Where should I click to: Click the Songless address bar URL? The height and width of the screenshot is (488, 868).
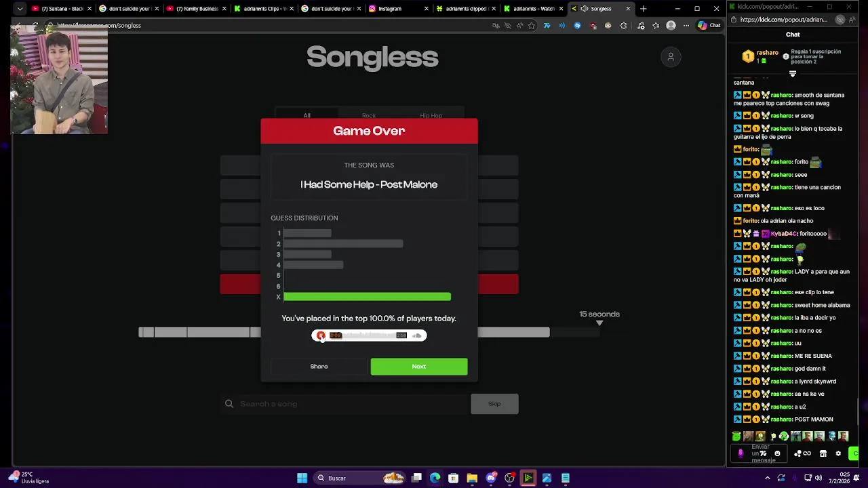[99, 26]
